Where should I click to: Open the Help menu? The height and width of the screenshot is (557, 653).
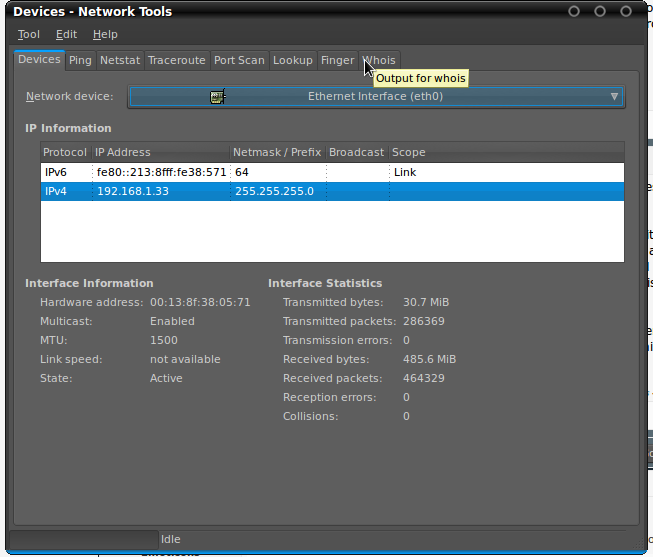105,35
